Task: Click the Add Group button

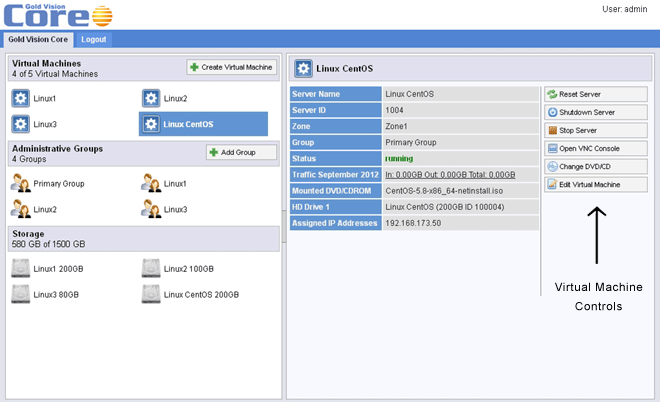Action: (241, 152)
